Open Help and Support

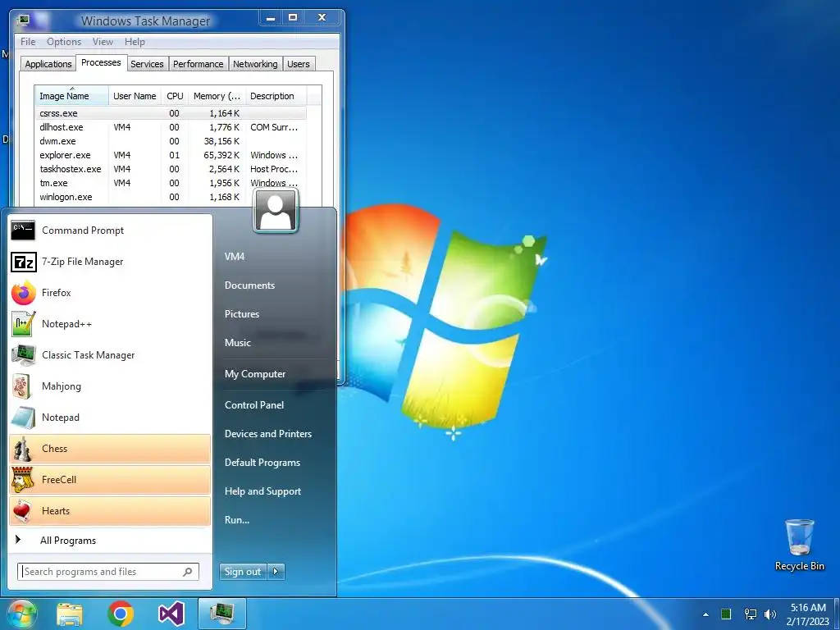pyautogui.click(x=262, y=491)
